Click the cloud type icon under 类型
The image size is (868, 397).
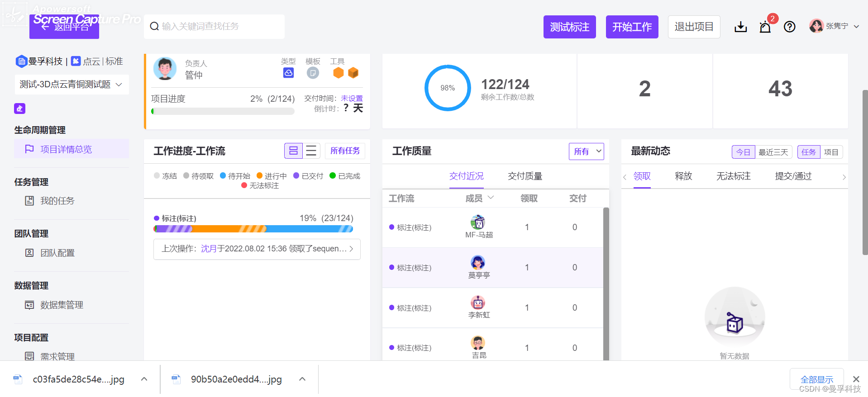[x=288, y=72]
